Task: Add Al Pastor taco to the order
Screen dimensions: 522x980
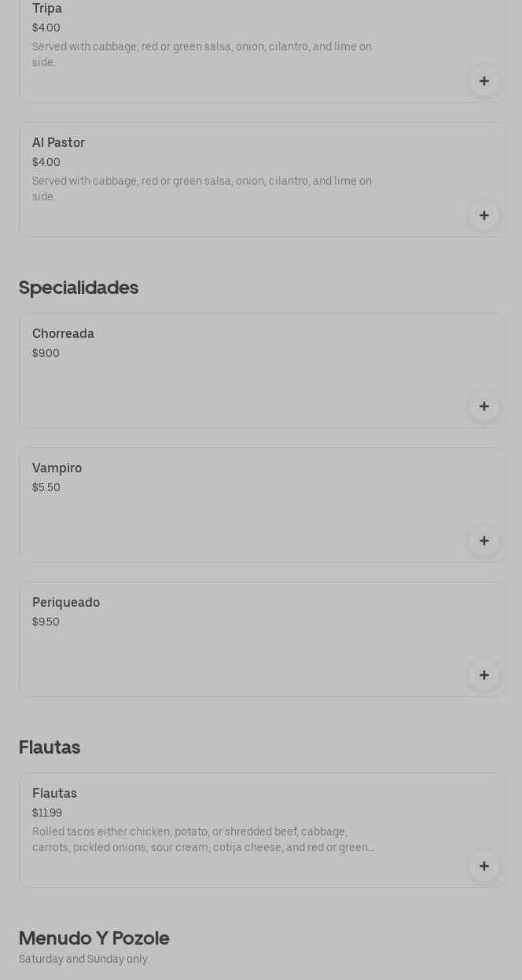Action: pyautogui.click(x=484, y=215)
